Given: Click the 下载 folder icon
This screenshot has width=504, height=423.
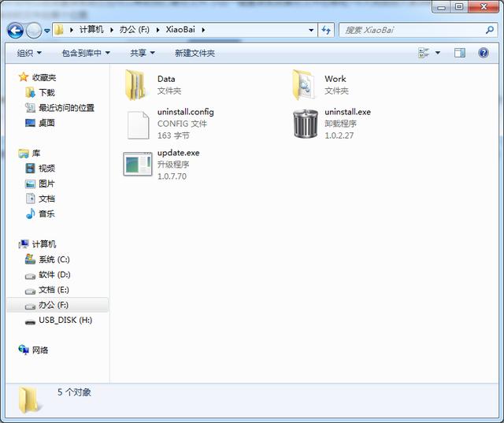Looking at the screenshot, I should 30,93.
